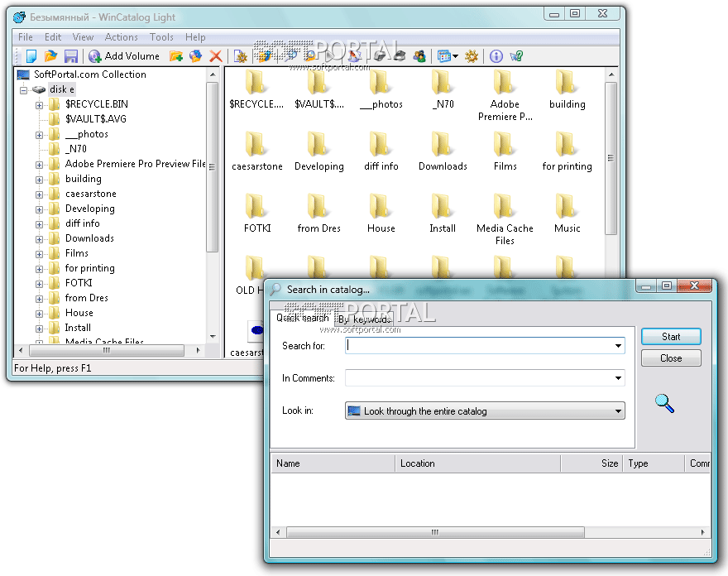Click the $RECYCLE folder icon in file pane
Screen dimensions: 728x576
255,82
